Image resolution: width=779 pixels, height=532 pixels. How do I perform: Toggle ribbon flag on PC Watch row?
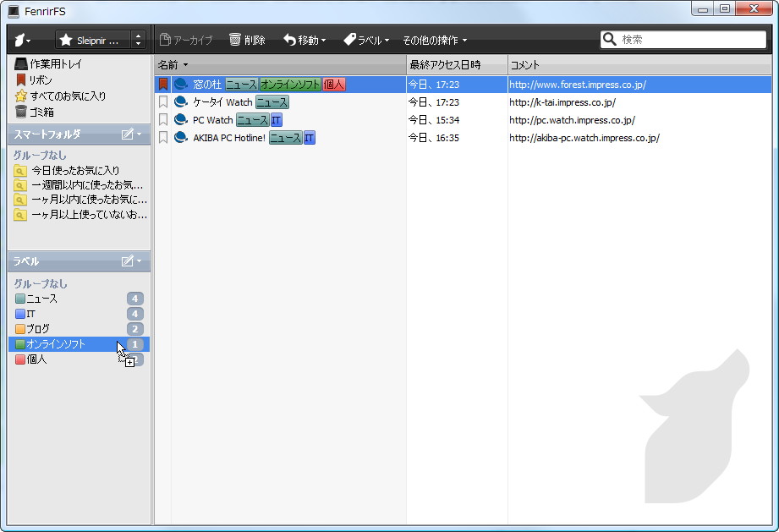[x=163, y=120]
